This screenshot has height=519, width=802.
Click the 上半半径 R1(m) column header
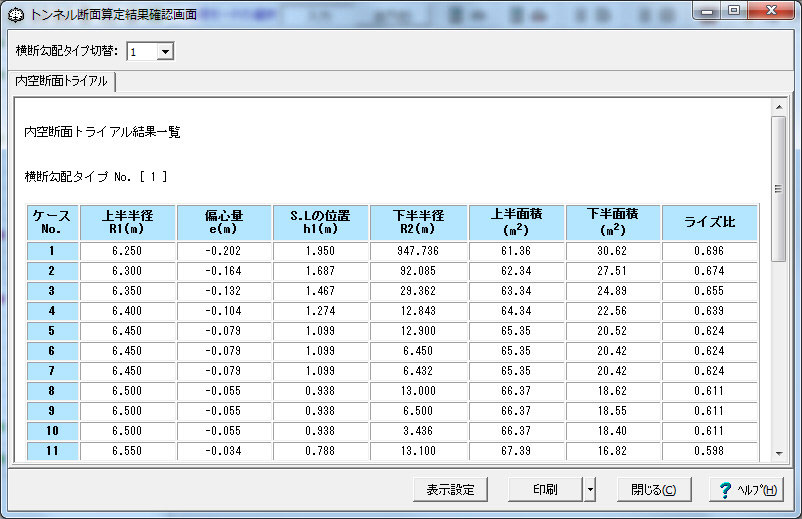[x=127, y=222]
